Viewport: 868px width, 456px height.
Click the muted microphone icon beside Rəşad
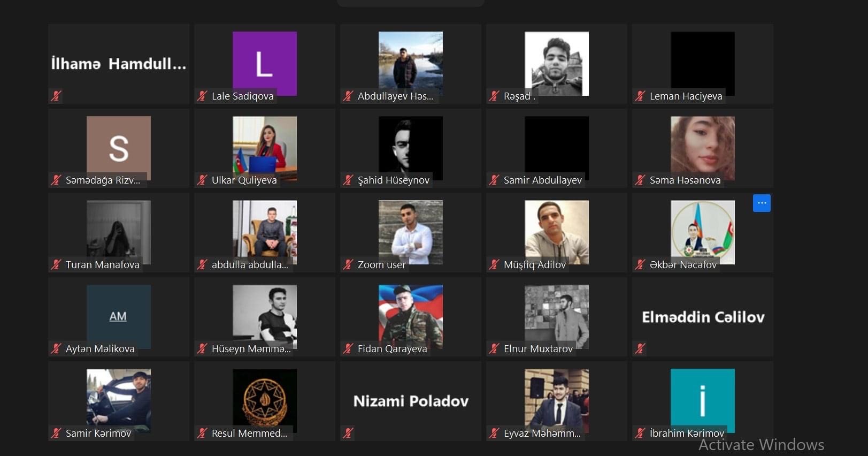point(494,96)
